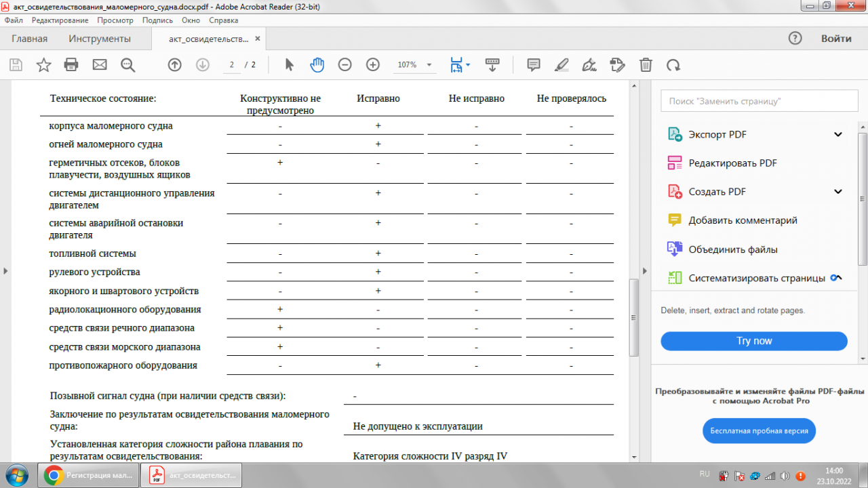Image resolution: width=868 pixels, height=488 pixels.
Task: Expand the Экспорт PDF section chevron
Action: [x=838, y=134]
